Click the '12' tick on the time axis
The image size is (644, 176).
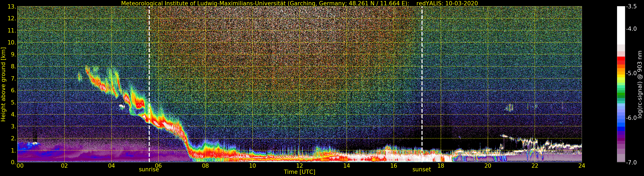[x=300, y=166]
